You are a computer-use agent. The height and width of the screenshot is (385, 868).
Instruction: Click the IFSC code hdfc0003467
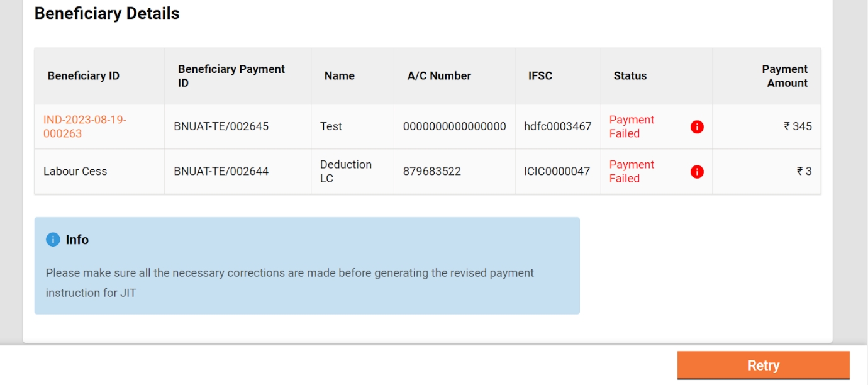(x=558, y=126)
